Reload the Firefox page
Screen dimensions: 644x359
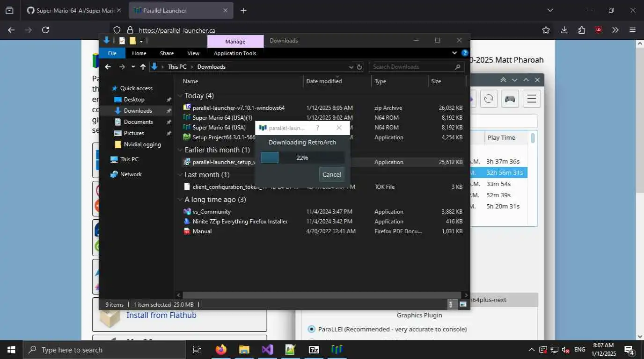[x=45, y=30]
